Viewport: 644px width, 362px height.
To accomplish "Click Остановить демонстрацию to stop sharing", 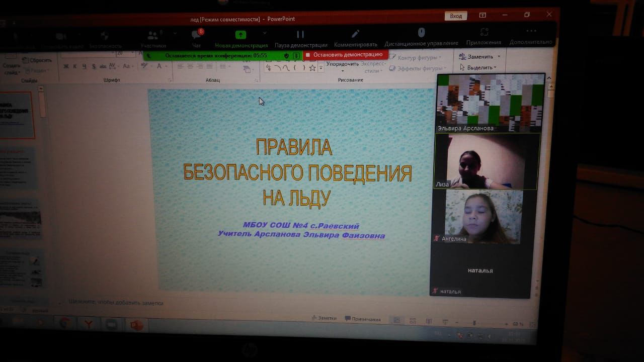I will 345,55.
